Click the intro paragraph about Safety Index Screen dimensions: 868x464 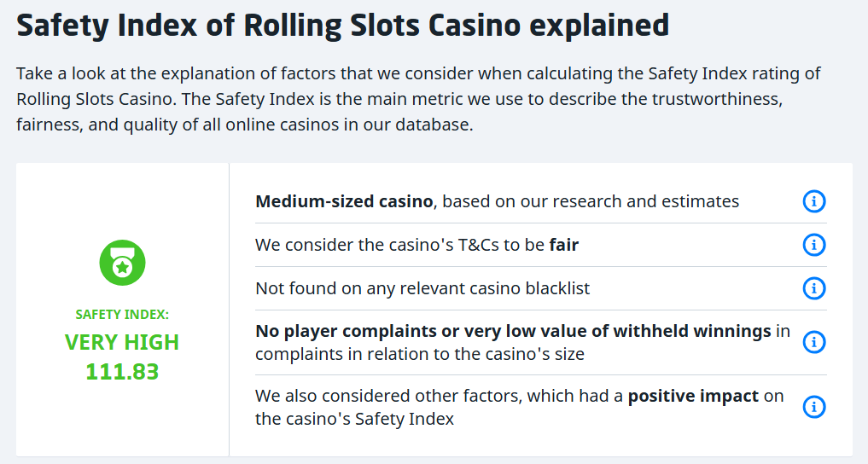(418, 99)
